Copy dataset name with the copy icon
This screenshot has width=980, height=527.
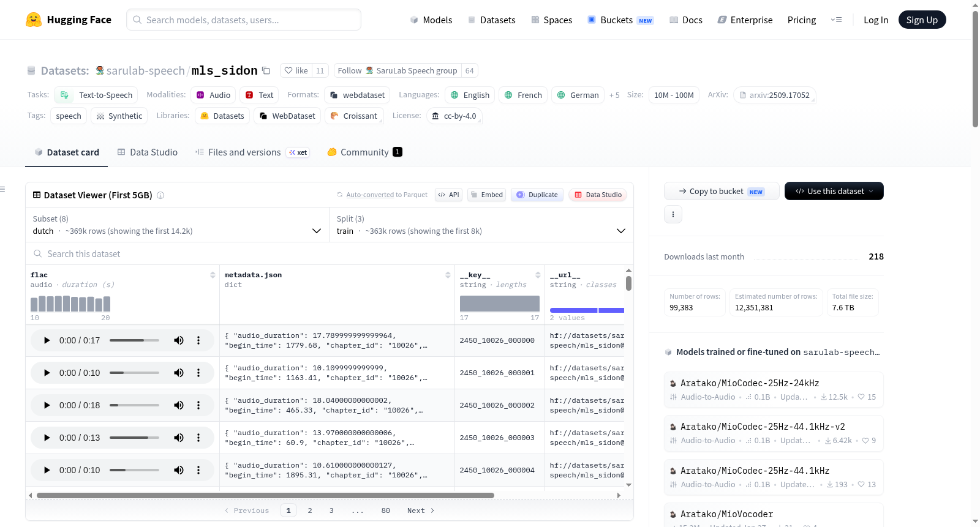tap(266, 70)
